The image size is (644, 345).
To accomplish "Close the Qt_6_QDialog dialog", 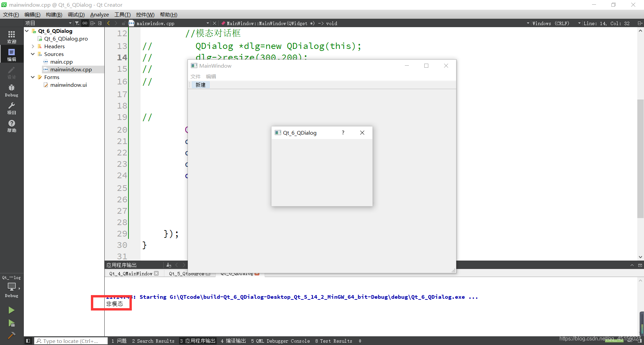I will pyautogui.click(x=362, y=133).
